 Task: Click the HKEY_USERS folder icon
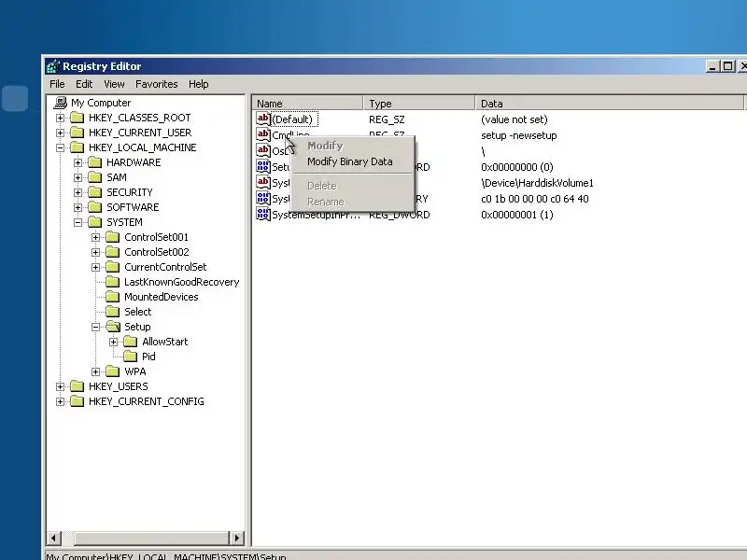pos(78,386)
